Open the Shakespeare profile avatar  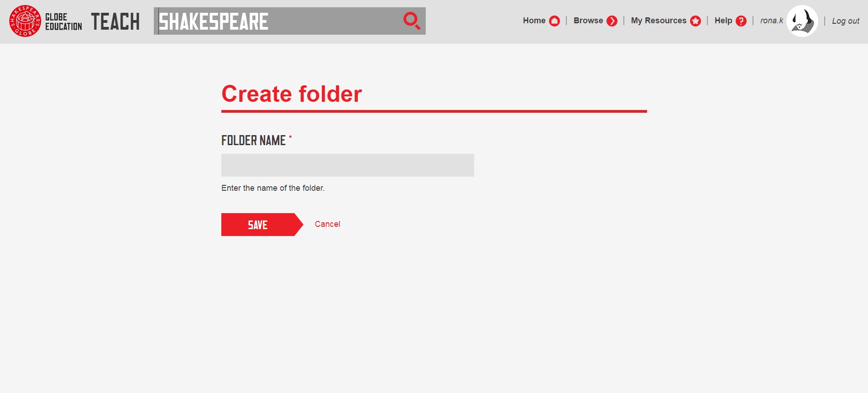coord(802,21)
